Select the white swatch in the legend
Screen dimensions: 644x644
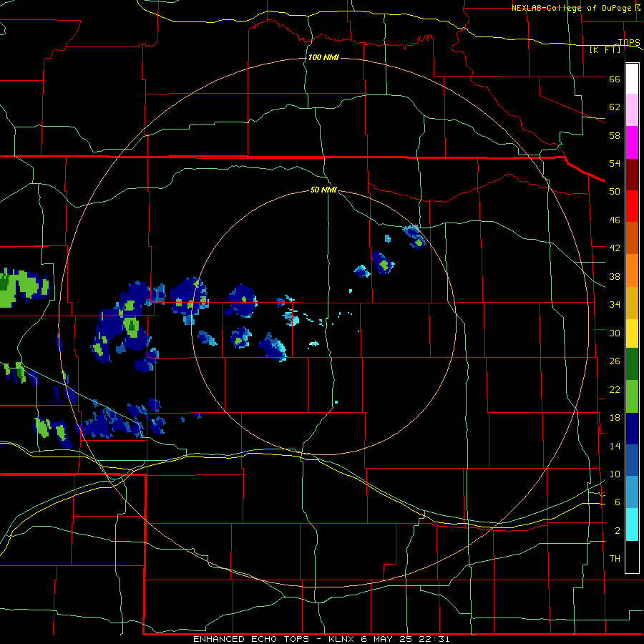pos(632,79)
